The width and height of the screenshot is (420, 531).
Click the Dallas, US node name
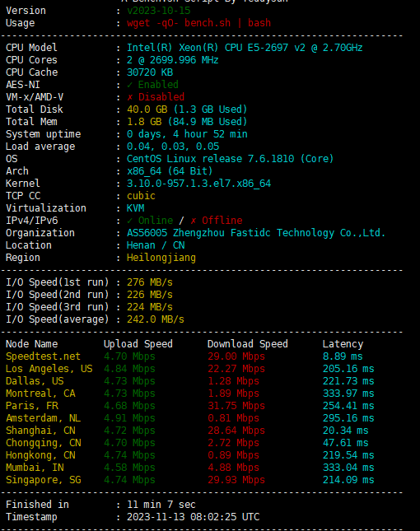point(35,381)
